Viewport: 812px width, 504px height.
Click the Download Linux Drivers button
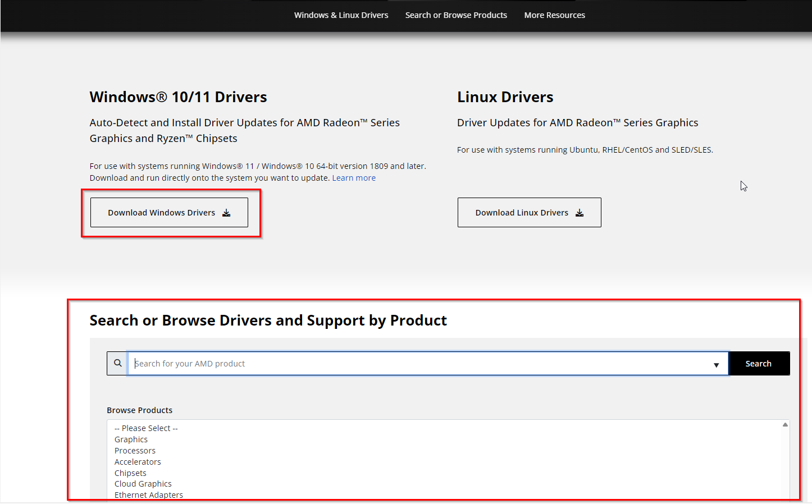click(x=529, y=213)
